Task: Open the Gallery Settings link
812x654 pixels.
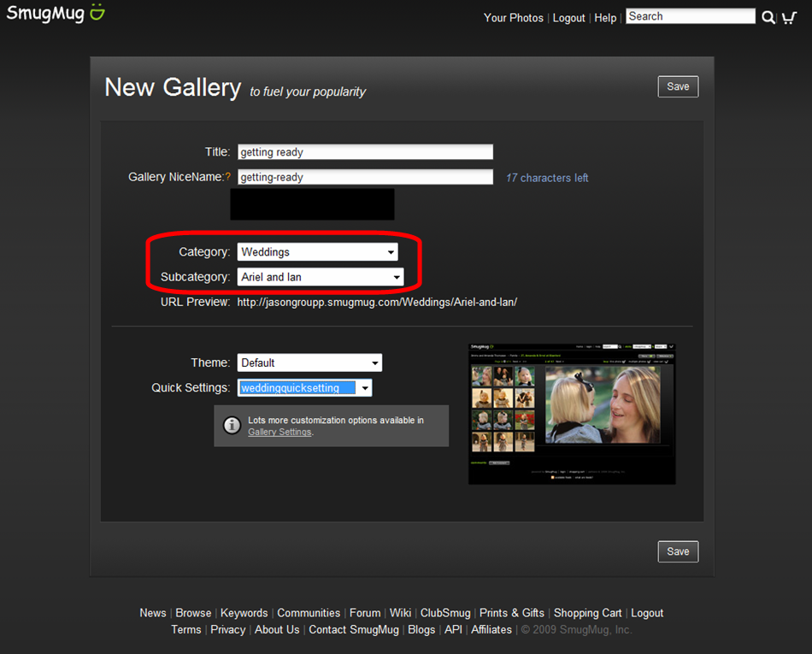Action: pyautogui.click(x=279, y=432)
